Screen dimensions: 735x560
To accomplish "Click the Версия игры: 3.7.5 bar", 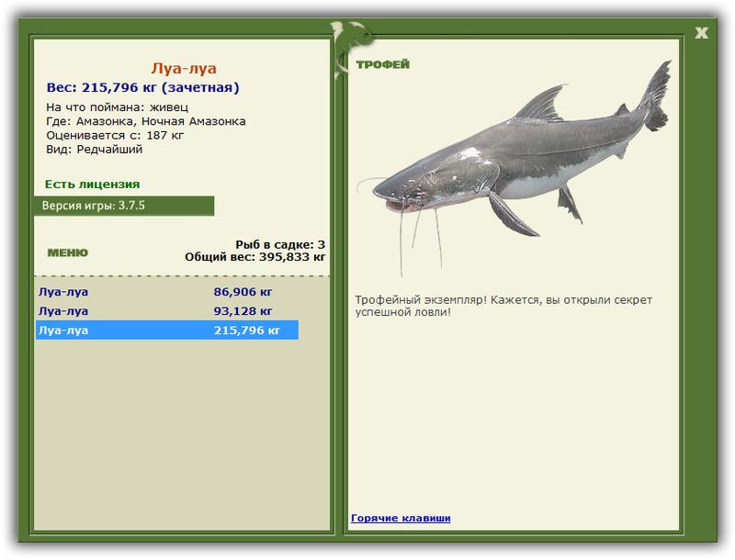I will (124, 206).
